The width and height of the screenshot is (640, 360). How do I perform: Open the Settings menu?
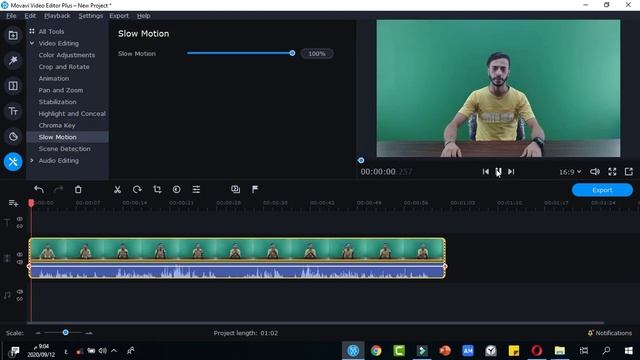(91, 16)
